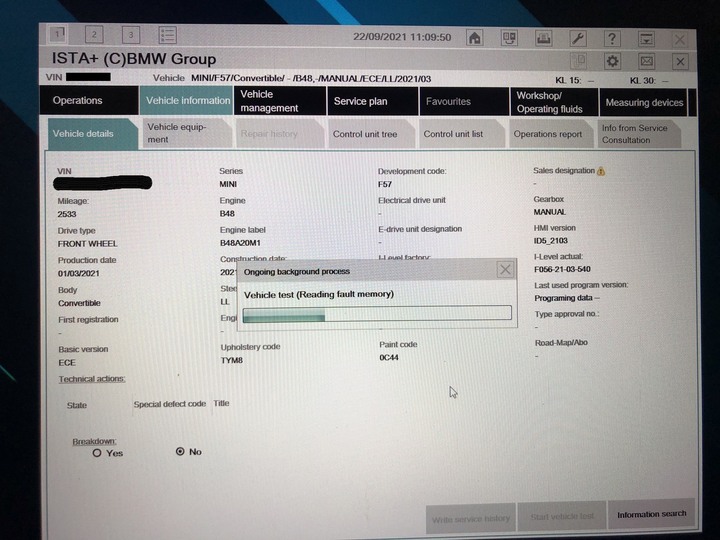Click the production date 01/03/2021
Image resolution: width=720 pixels, height=540 pixels.
tap(79, 273)
